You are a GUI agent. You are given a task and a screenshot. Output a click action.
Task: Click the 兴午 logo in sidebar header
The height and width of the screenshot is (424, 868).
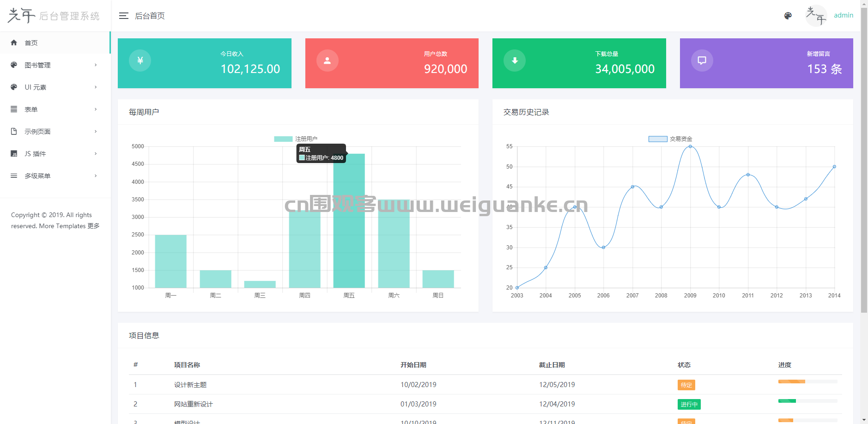[21, 16]
